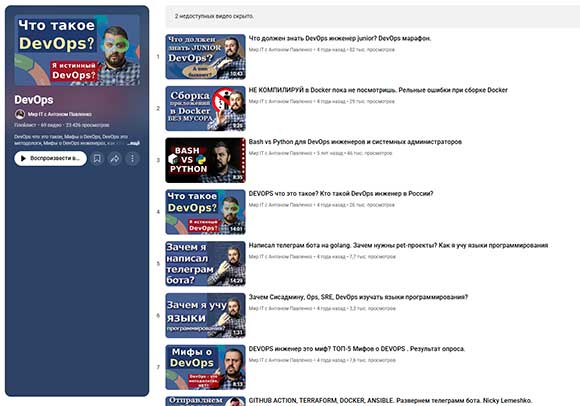The width and height of the screenshot is (580, 406).
Task: Open channel link Мир IT с Антоном Павленко
Action: [x=60, y=114]
